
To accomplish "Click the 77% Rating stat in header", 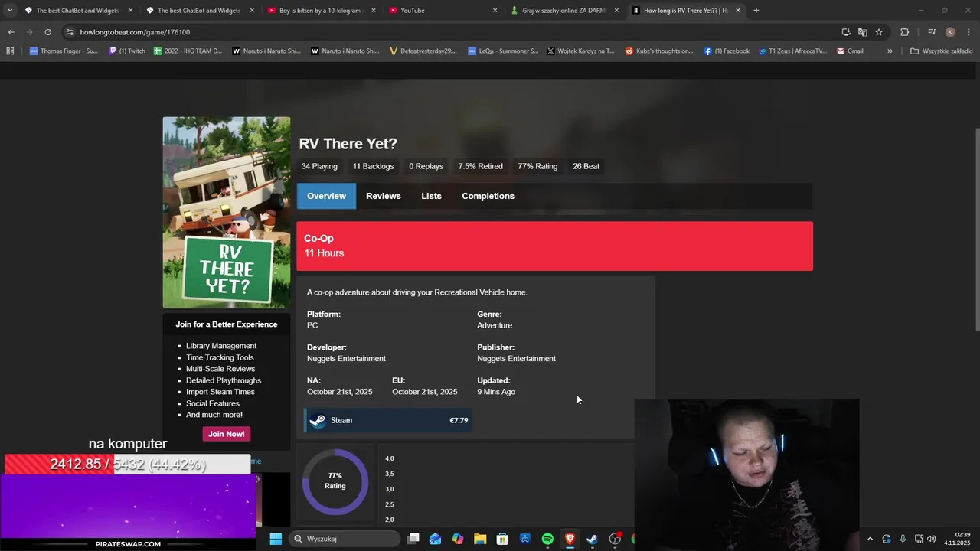I will point(537,166).
